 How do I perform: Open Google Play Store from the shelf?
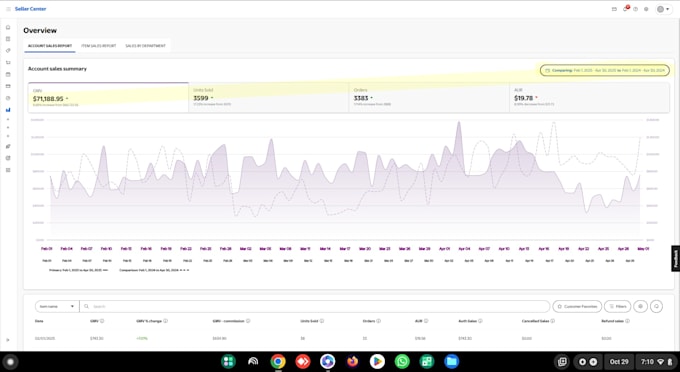pyautogui.click(x=377, y=362)
